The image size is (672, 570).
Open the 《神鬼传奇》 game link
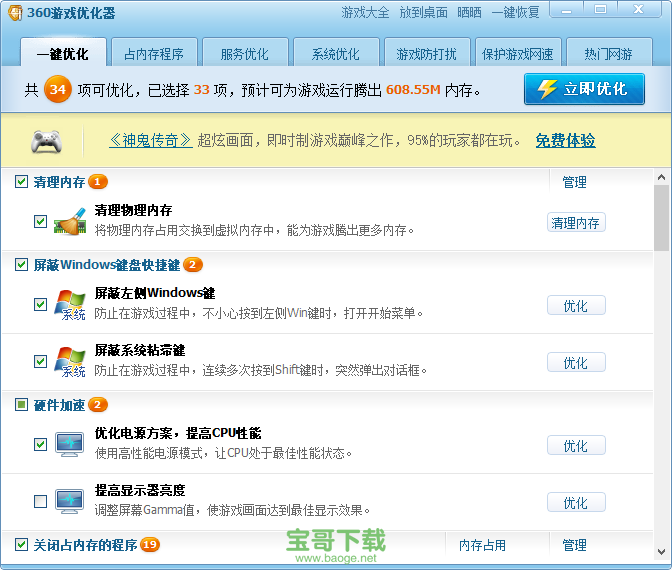(x=150, y=141)
